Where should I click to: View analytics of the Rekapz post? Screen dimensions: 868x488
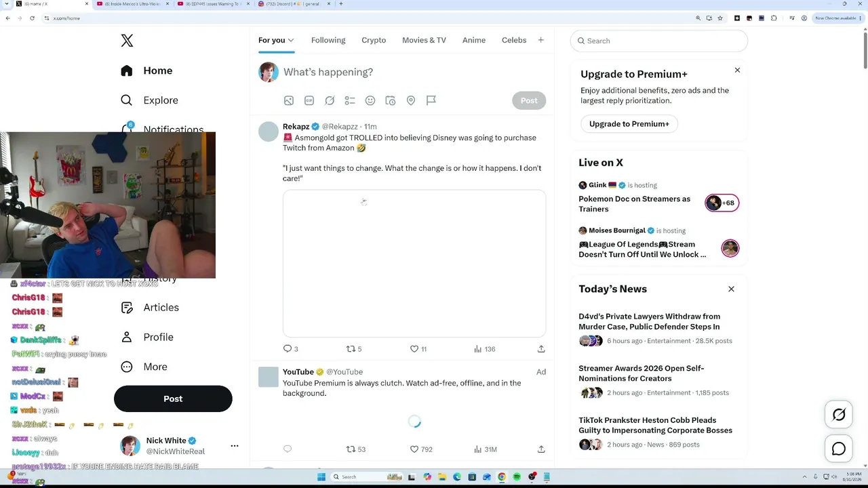tap(484, 349)
